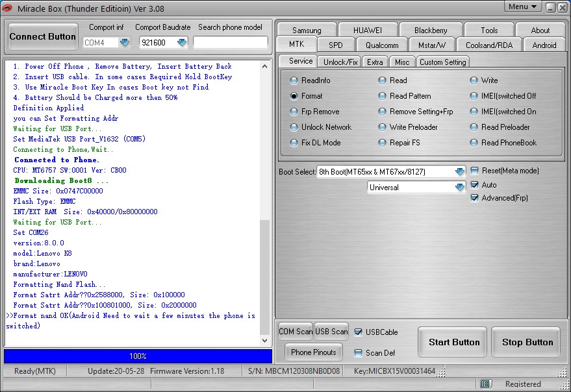Screen dimensions: 571x392
Task: Click the 'Registered' status bar text
Action: pyautogui.click(x=523, y=384)
